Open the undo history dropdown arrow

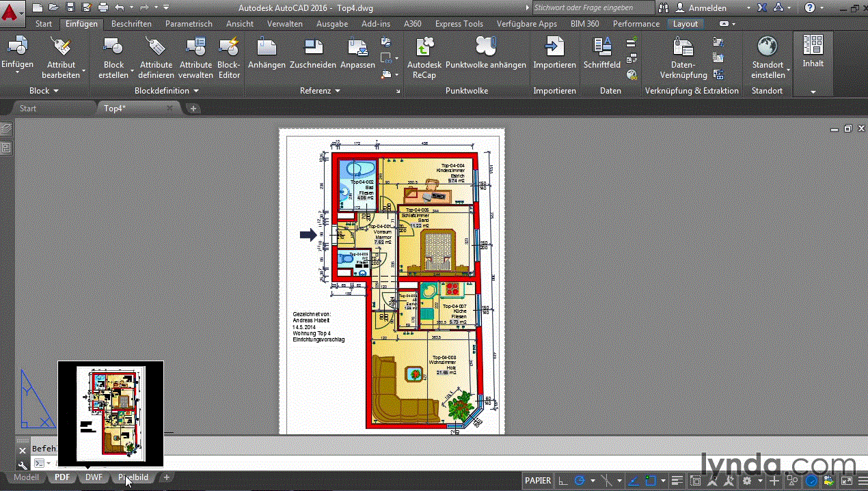tap(131, 8)
